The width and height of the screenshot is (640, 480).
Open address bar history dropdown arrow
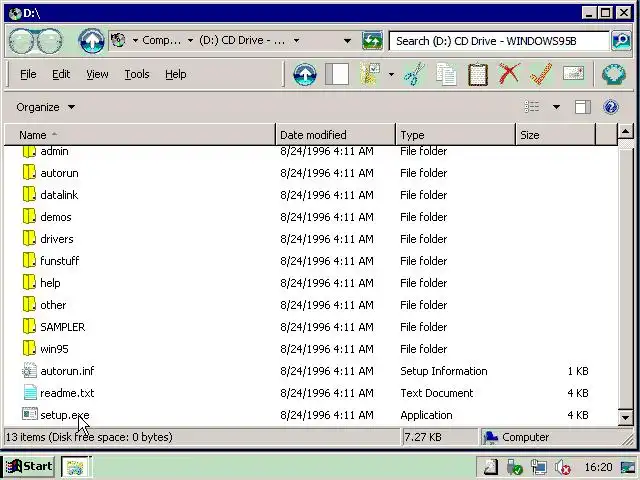347,41
